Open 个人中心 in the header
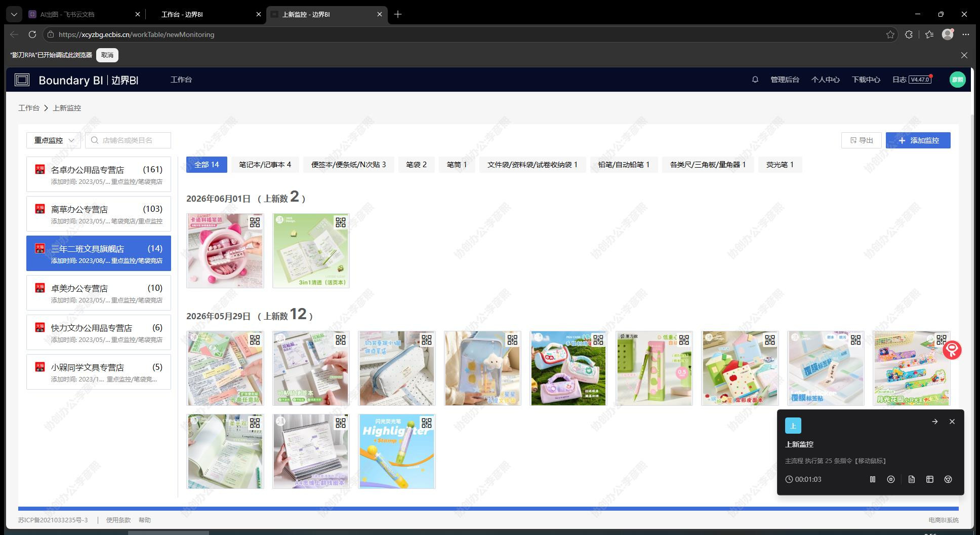 (x=825, y=80)
